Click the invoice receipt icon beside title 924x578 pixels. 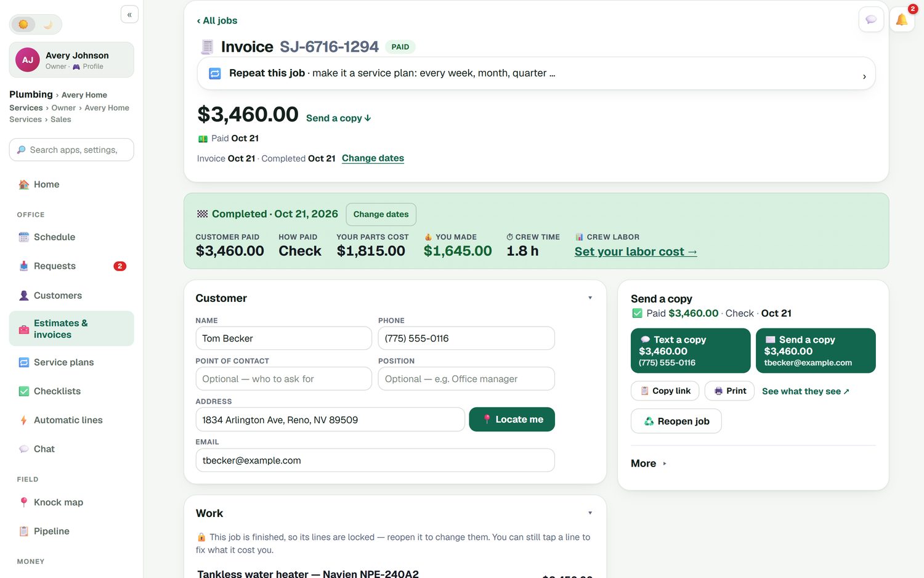(x=208, y=47)
